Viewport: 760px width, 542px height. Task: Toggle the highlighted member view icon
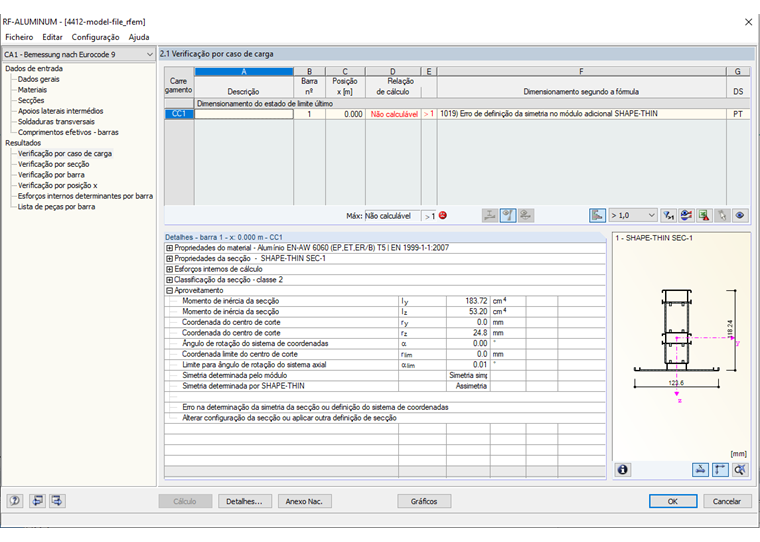pos(507,215)
